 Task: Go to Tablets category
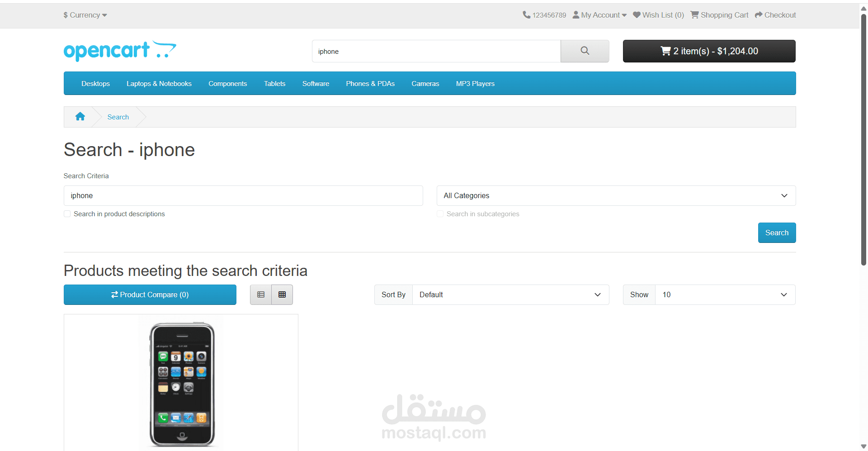(274, 84)
